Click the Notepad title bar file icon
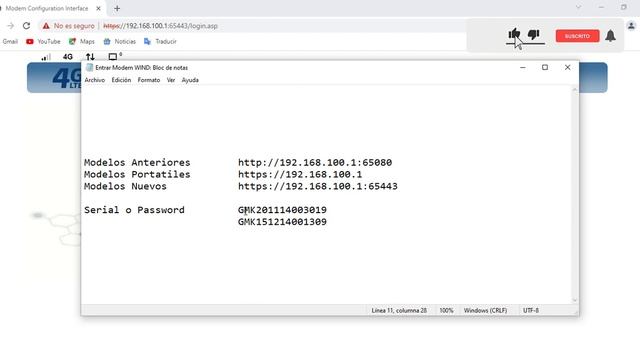 (89, 67)
